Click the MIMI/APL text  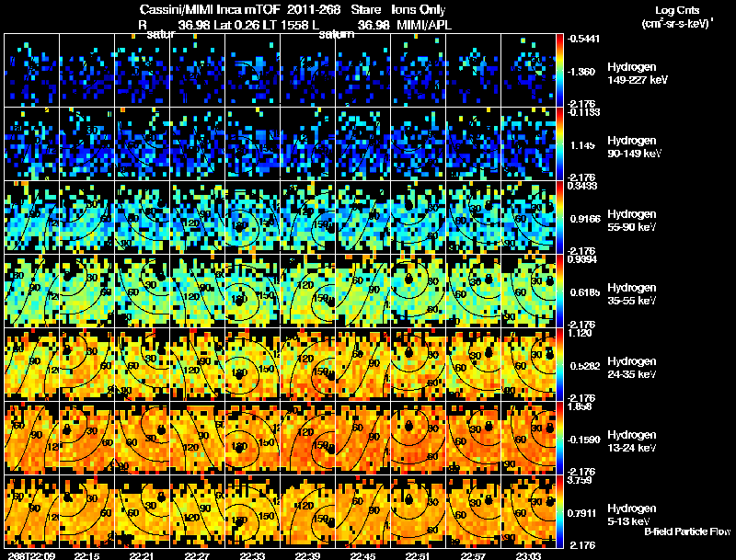tap(424, 26)
